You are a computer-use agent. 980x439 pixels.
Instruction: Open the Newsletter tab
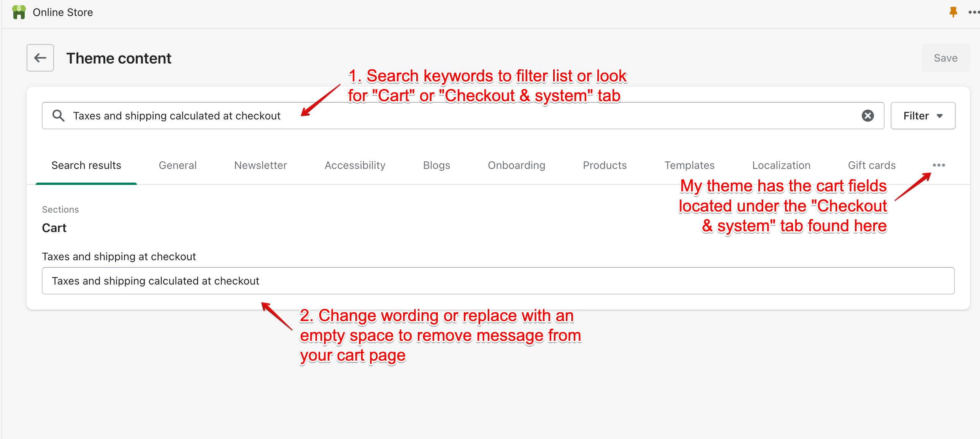pyautogui.click(x=260, y=165)
